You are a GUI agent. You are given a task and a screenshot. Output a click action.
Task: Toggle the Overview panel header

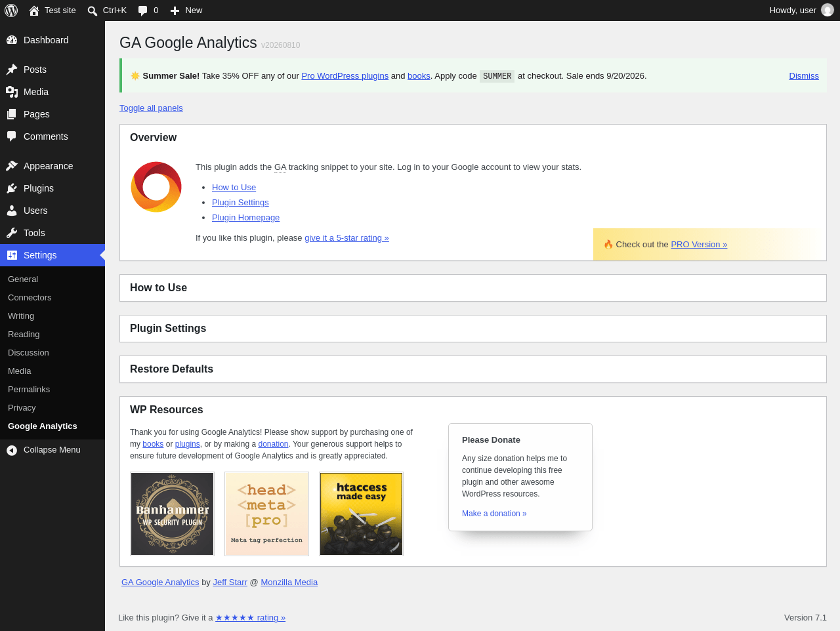[x=472, y=138]
